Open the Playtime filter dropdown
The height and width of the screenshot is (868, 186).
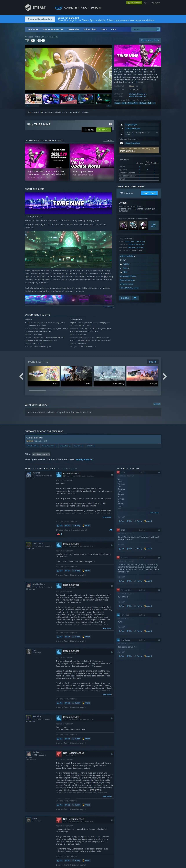pos(78,446)
